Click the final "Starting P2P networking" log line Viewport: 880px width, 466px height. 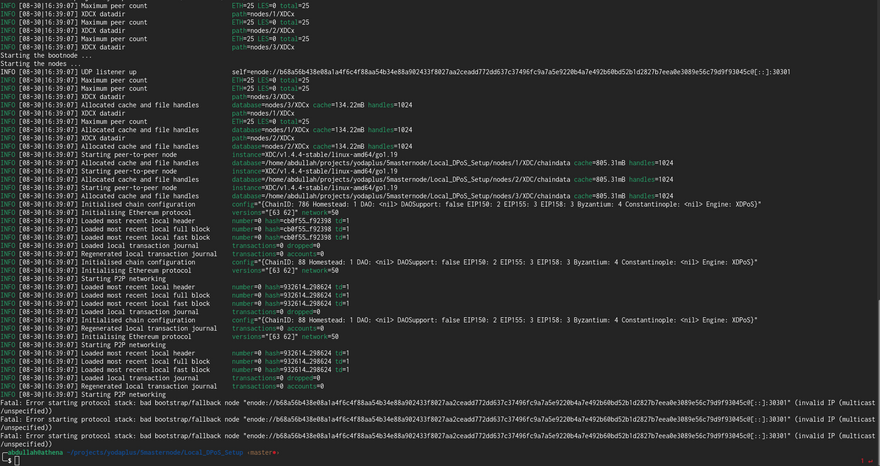point(123,395)
